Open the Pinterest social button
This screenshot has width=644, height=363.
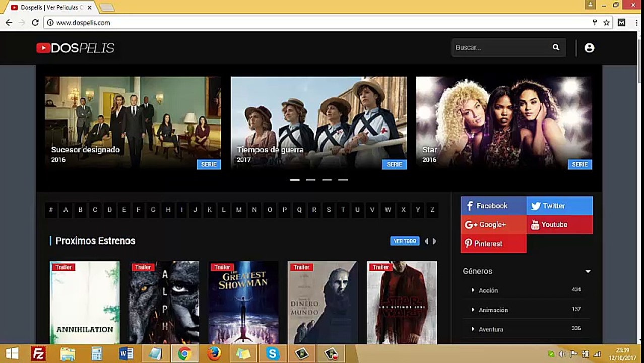click(x=493, y=244)
